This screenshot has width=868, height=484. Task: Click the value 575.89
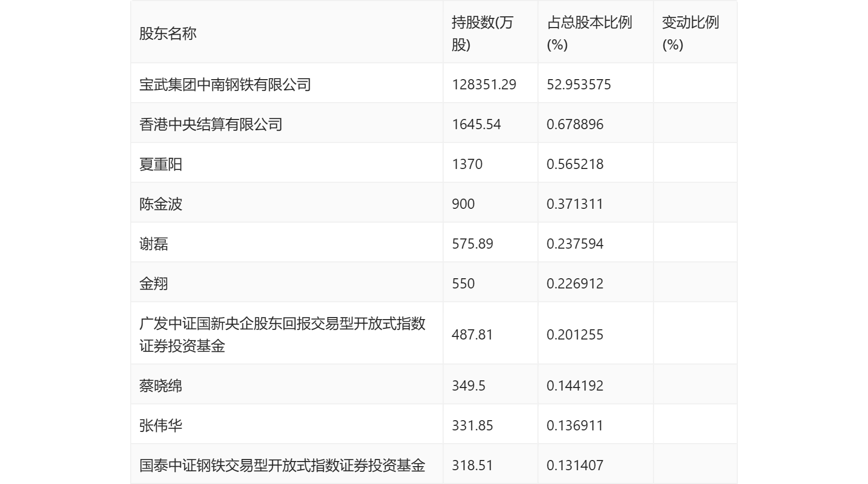click(472, 244)
